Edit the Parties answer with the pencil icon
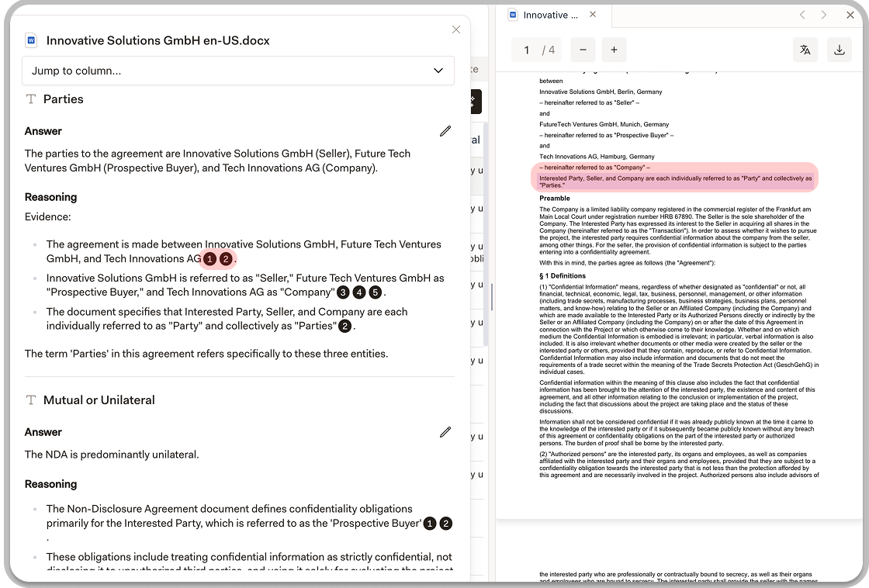 click(x=445, y=131)
